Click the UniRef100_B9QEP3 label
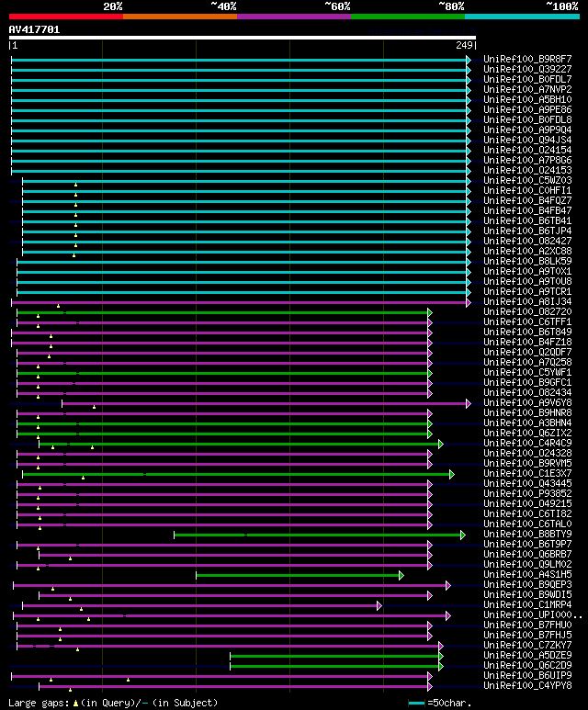This screenshot has height=710, width=588. 527,584
